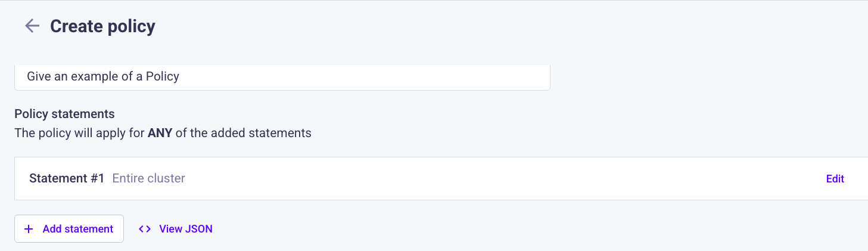Click the Entire cluster scope text

(x=148, y=178)
